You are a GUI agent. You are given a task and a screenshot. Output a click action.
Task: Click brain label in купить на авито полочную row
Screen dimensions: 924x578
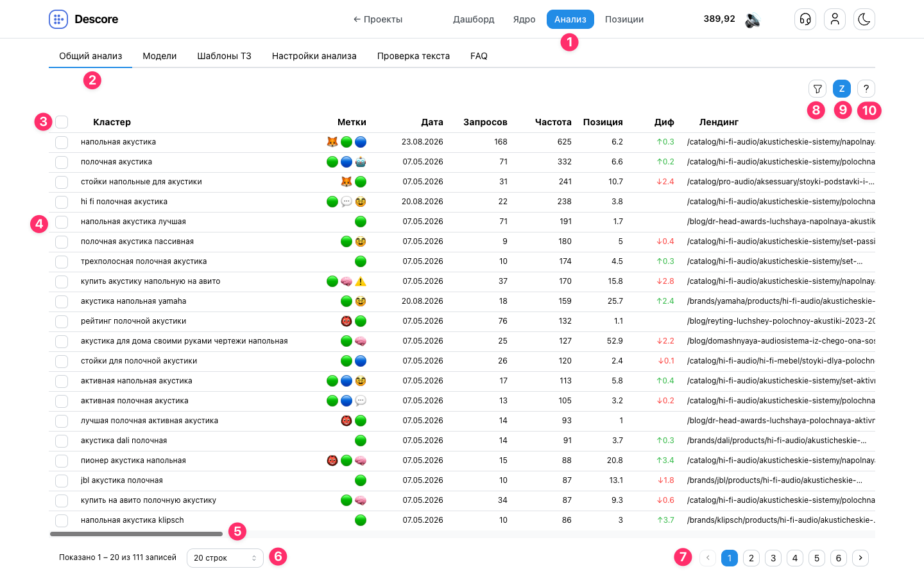click(361, 500)
